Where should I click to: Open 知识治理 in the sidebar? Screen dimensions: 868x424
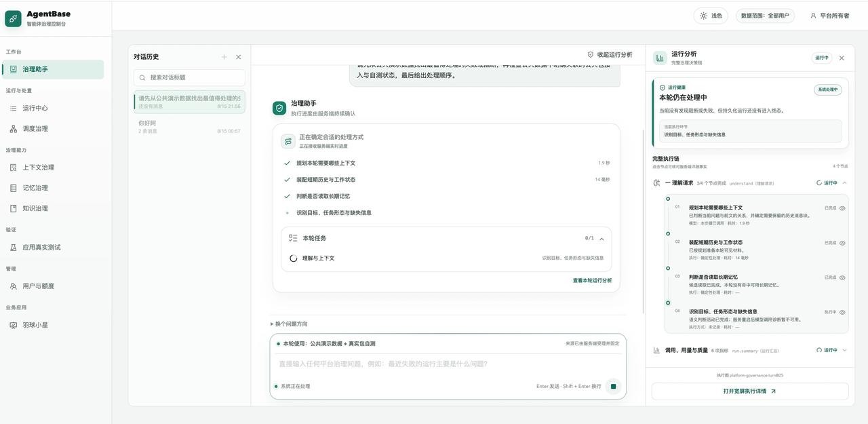click(x=53, y=208)
